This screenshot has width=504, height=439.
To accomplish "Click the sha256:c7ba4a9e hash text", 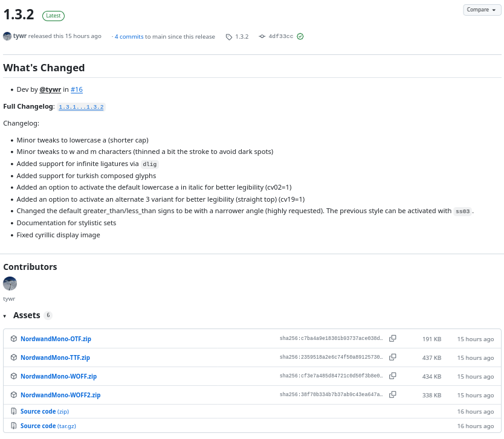I will pos(331,338).
